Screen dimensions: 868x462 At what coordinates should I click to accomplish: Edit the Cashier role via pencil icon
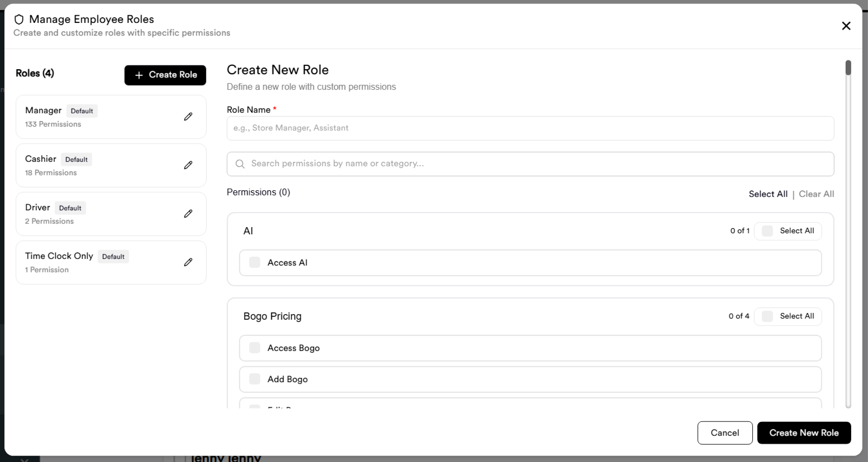pos(188,165)
